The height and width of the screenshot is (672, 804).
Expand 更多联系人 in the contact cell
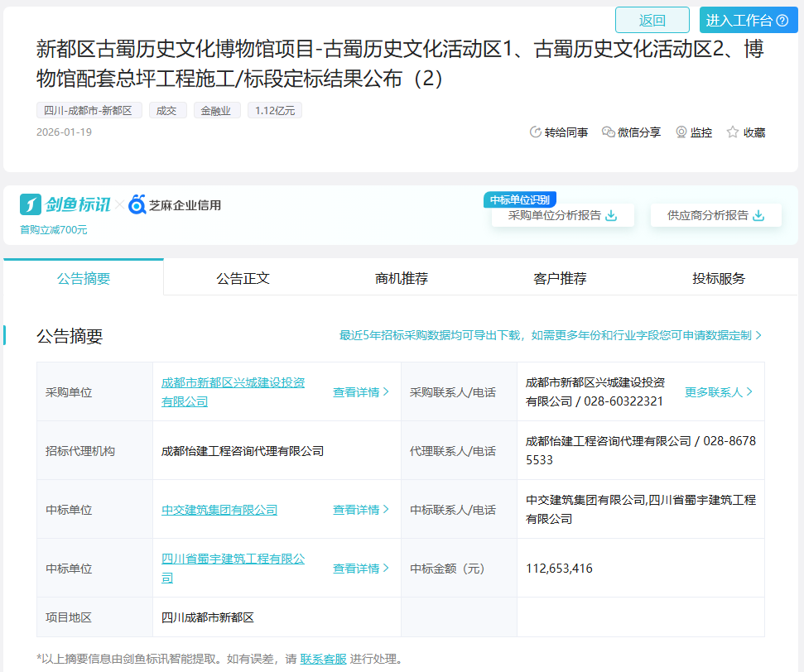(x=719, y=392)
